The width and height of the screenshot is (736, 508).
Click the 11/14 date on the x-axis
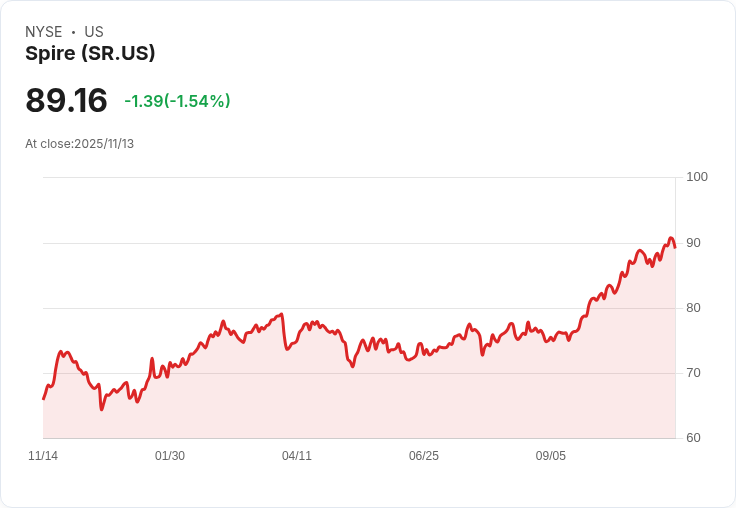point(43,456)
